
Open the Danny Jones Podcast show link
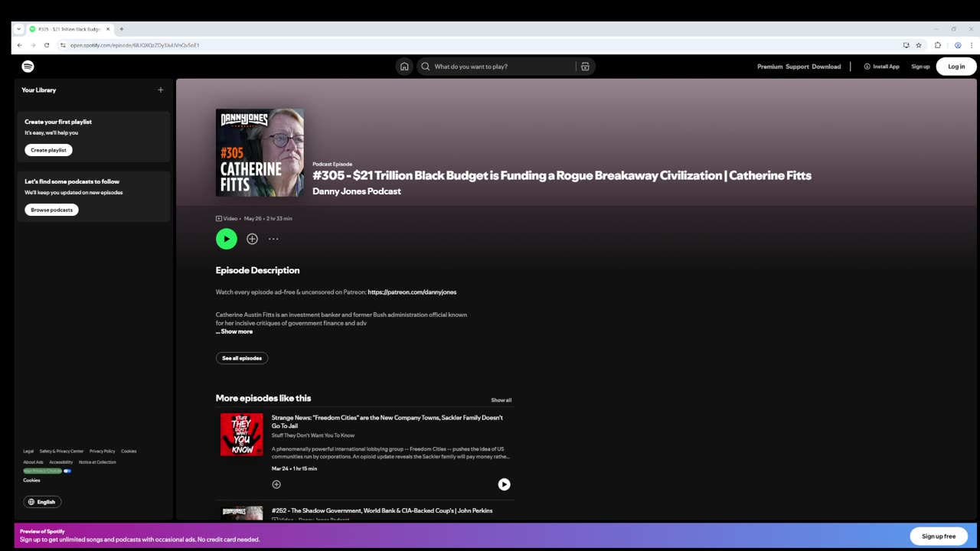coord(356,191)
